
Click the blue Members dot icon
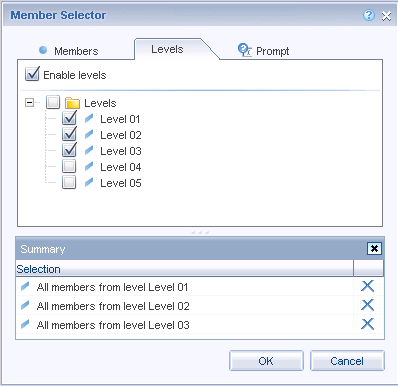point(43,50)
